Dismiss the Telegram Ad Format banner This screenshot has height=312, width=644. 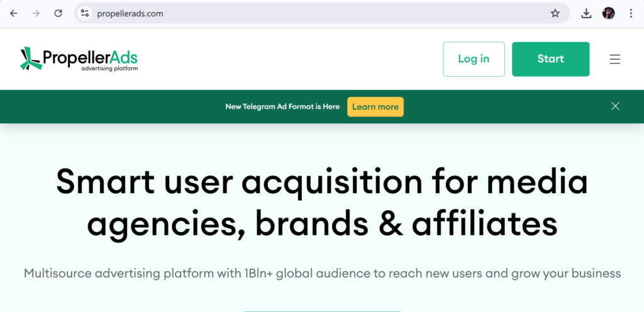pos(615,106)
